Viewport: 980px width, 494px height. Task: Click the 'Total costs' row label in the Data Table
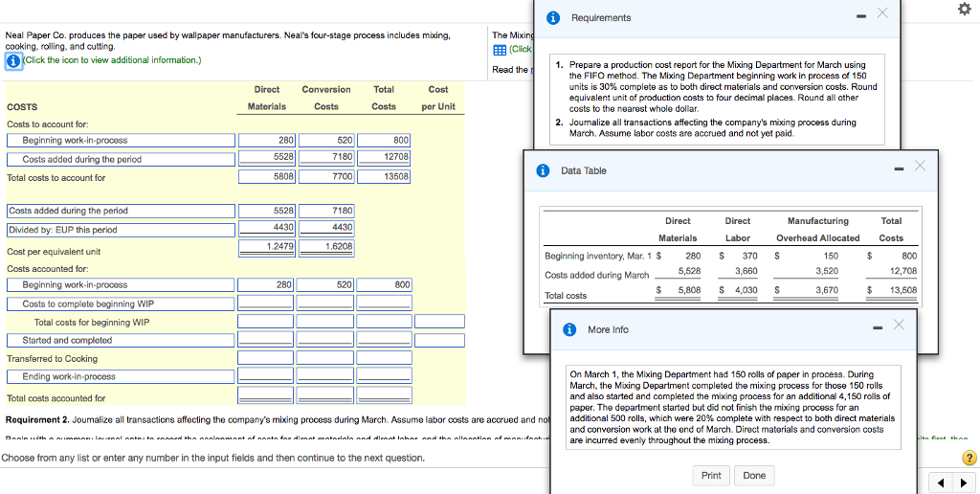pyautogui.click(x=566, y=296)
